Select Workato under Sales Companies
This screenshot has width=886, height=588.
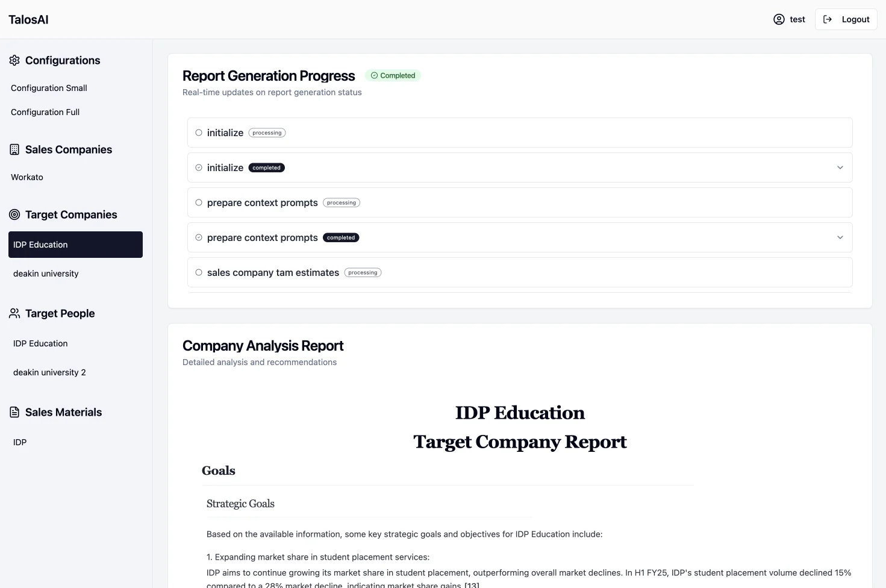pos(27,177)
